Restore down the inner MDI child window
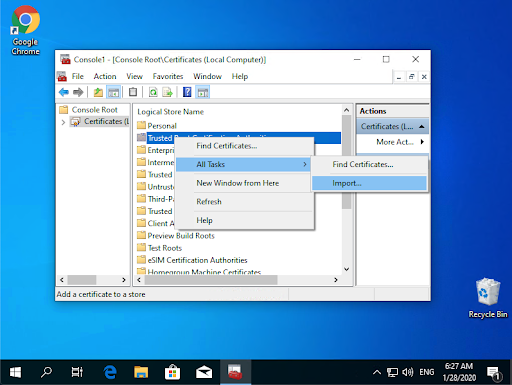 pyautogui.click(x=411, y=77)
